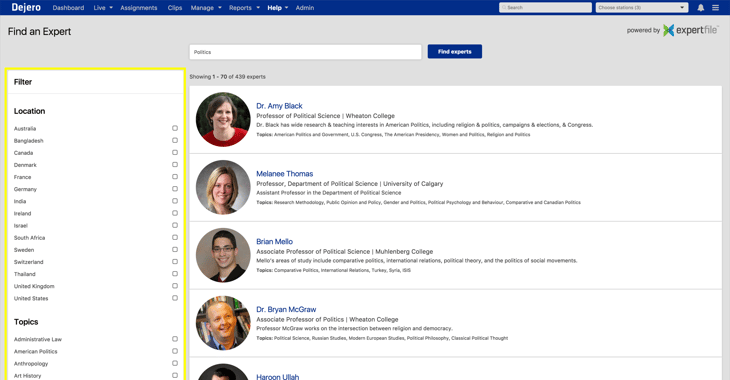Open Melanee Thomas's profile photo

(x=223, y=187)
